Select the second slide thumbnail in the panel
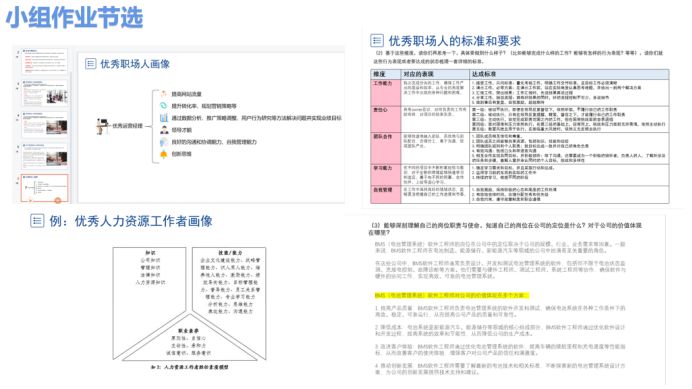 pos(45,93)
